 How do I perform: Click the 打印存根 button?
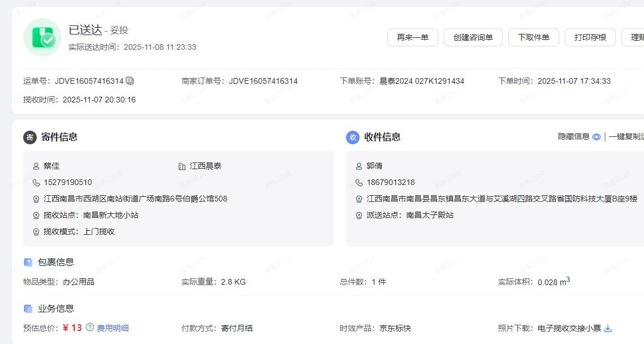point(590,37)
